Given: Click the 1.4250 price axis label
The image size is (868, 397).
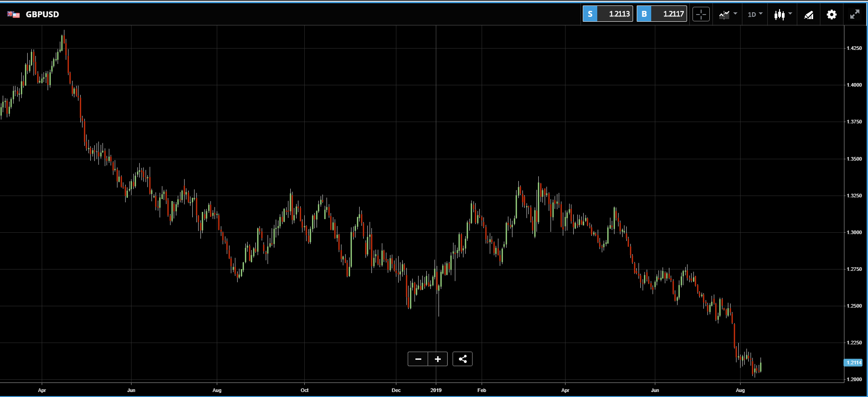Looking at the screenshot, I should (854, 48).
